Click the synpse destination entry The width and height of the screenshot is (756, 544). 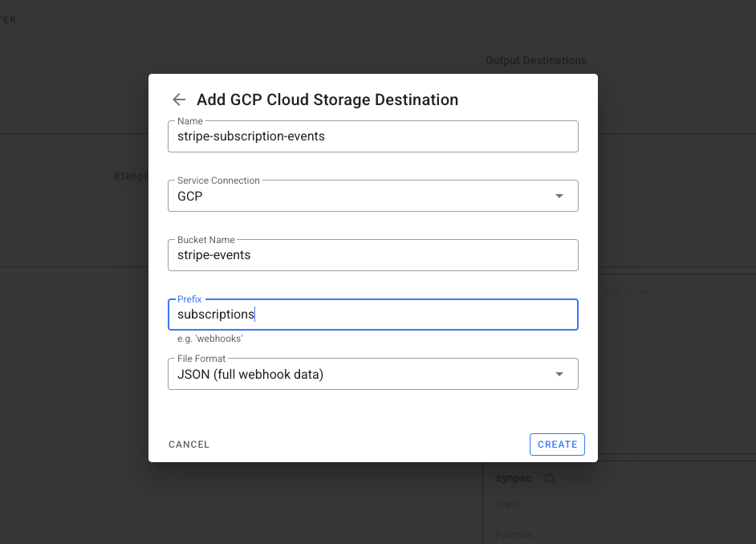(514, 477)
